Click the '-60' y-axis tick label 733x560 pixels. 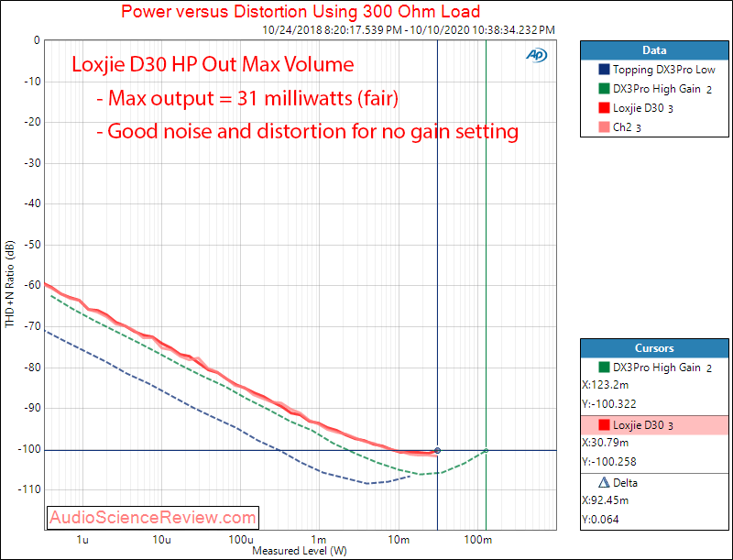tap(32, 285)
